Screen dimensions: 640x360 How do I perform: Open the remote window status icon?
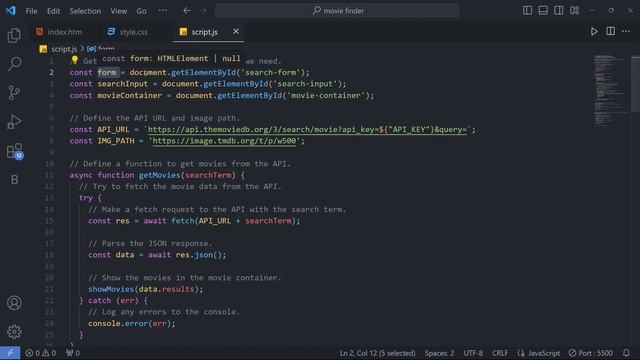(10, 353)
